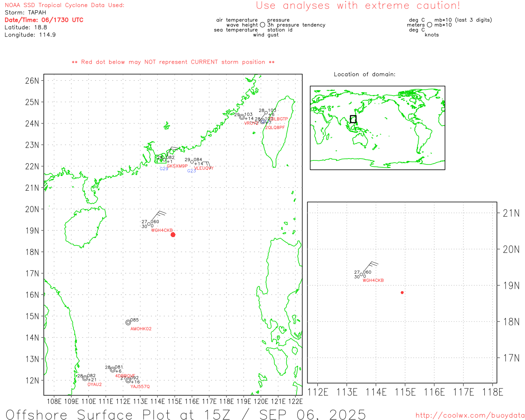Click '108E' longitude label on main map
The image size is (525, 420).
[x=54, y=401]
